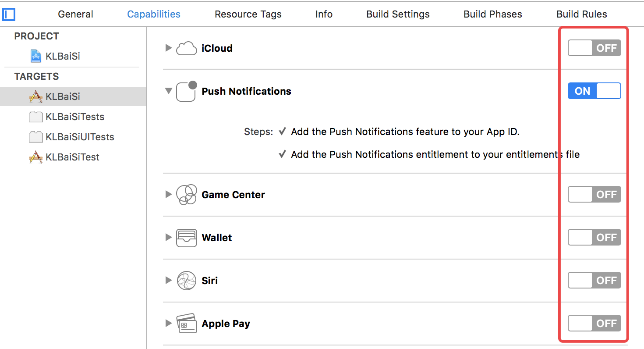Click the Wallet capability icon
Image resolution: width=644 pixels, height=349 pixels.
186,238
